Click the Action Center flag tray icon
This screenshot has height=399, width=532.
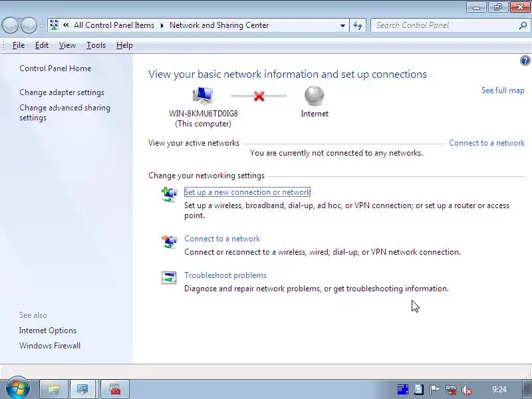[x=435, y=390]
